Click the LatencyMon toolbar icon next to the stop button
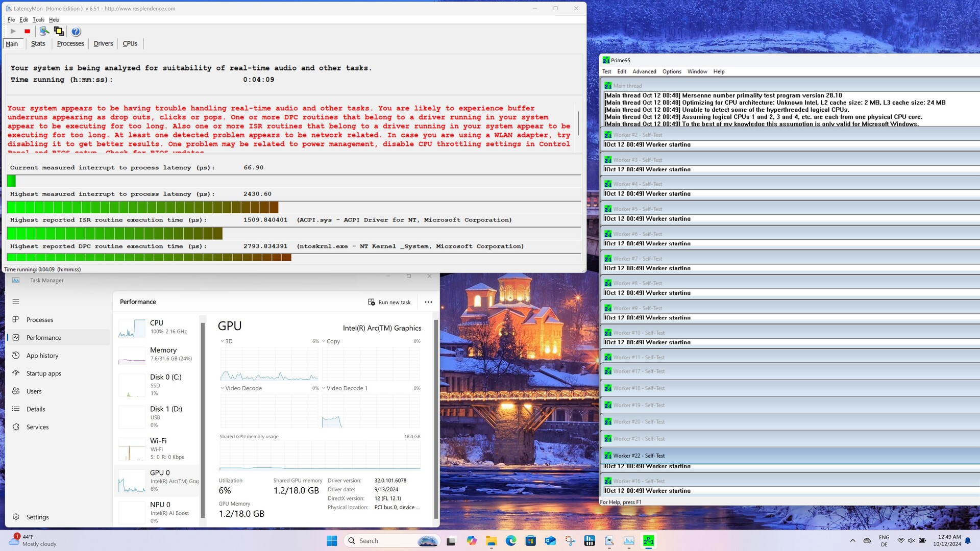Viewport: 980px width, 551px height. [44, 31]
